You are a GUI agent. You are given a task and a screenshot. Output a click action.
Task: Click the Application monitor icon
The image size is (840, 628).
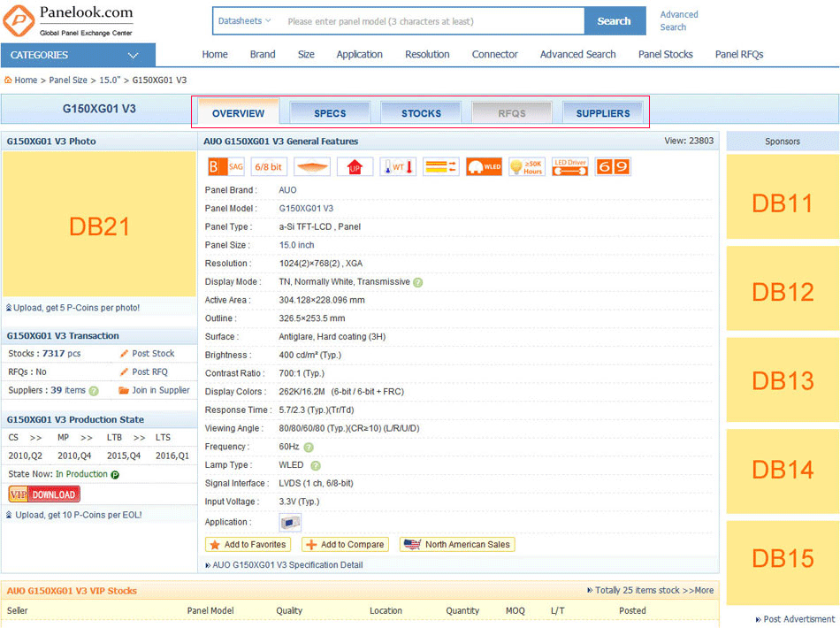pyautogui.click(x=290, y=523)
